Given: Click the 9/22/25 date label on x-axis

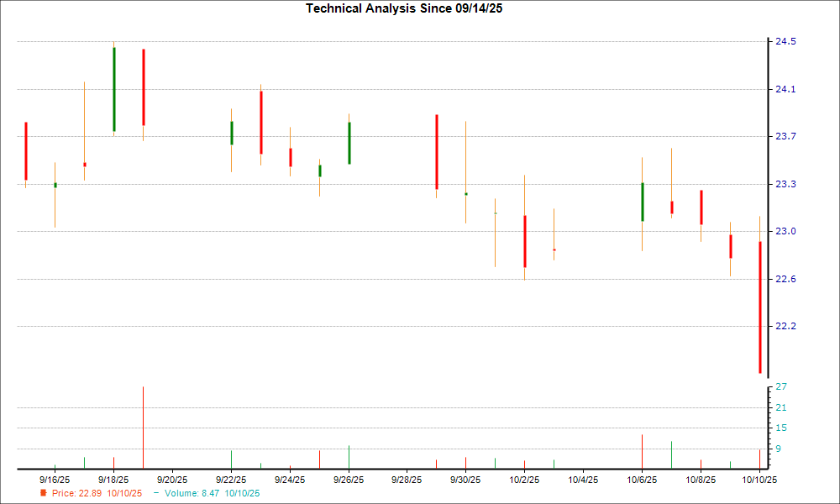Looking at the screenshot, I should [x=231, y=480].
